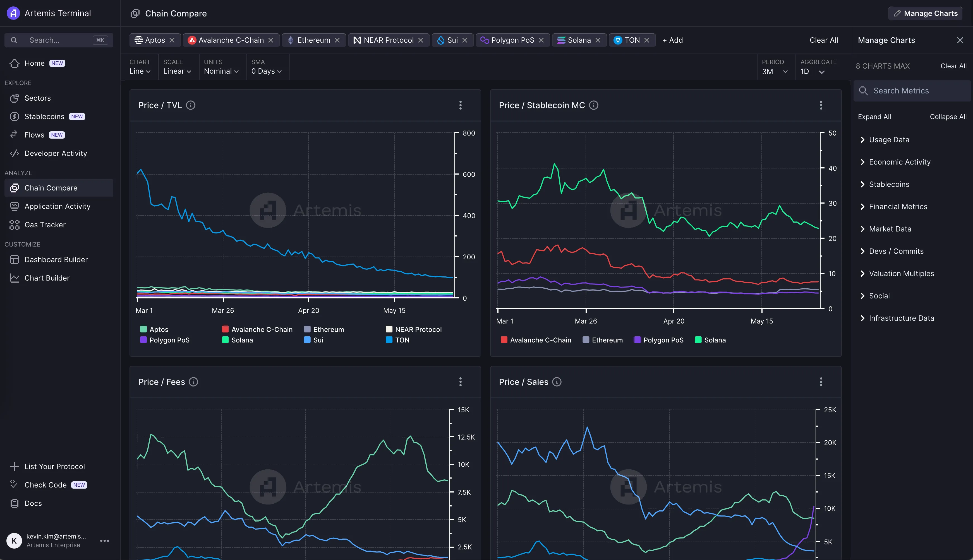The height and width of the screenshot is (560, 973).
Task: Remove Avalanche C-Chain from comparison
Action: (270, 40)
